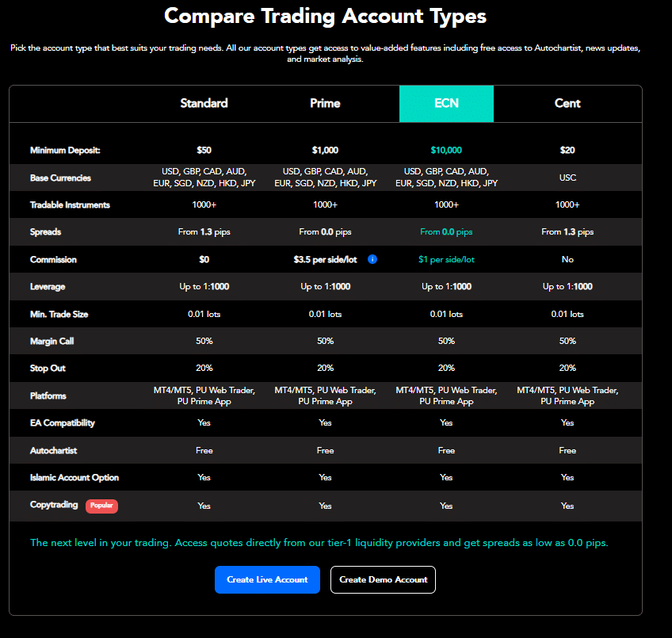Click the "Base Currencies" row label
The height and width of the screenshot is (638, 672).
[60, 178]
